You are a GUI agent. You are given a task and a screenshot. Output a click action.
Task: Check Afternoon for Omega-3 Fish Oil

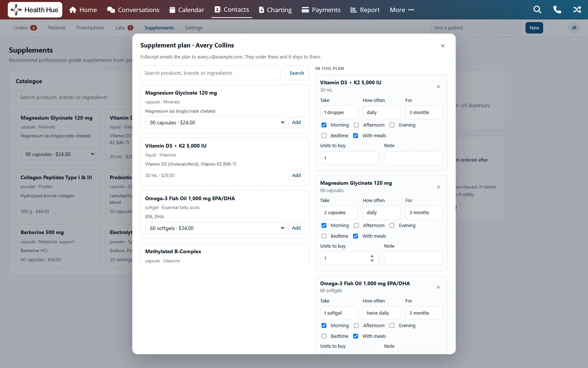(x=356, y=326)
